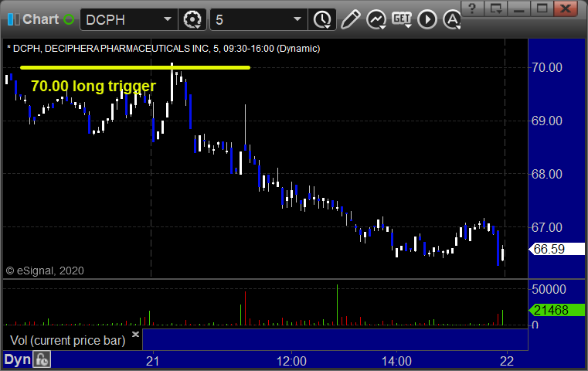Click the 70.00 long trigger annotation text
The height and width of the screenshot is (371, 588).
point(93,87)
